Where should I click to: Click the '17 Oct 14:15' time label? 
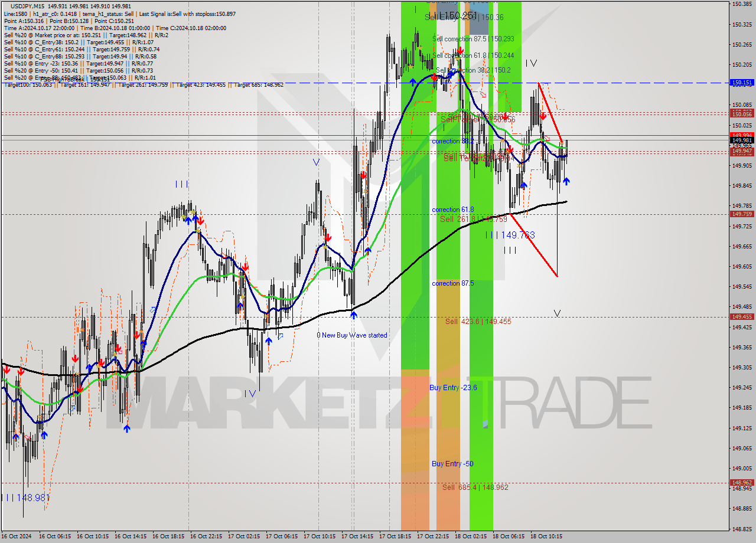pos(357,537)
